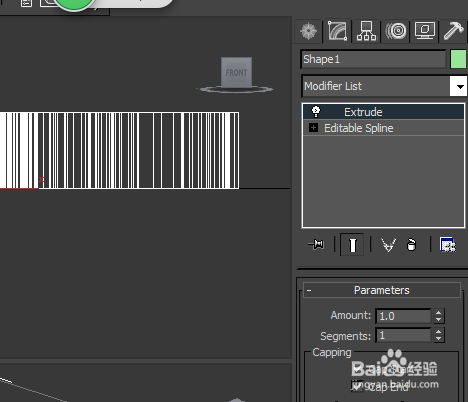Open the Display panel tab

pyautogui.click(x=425, y=31)
